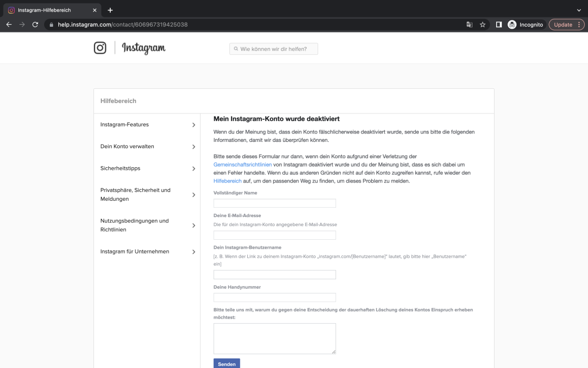
Task: Expand Dein Konto verwalten menu
Action: 148,147
